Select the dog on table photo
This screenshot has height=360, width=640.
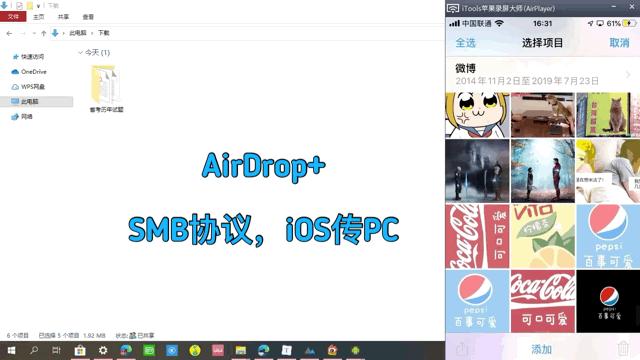point(543,115)
